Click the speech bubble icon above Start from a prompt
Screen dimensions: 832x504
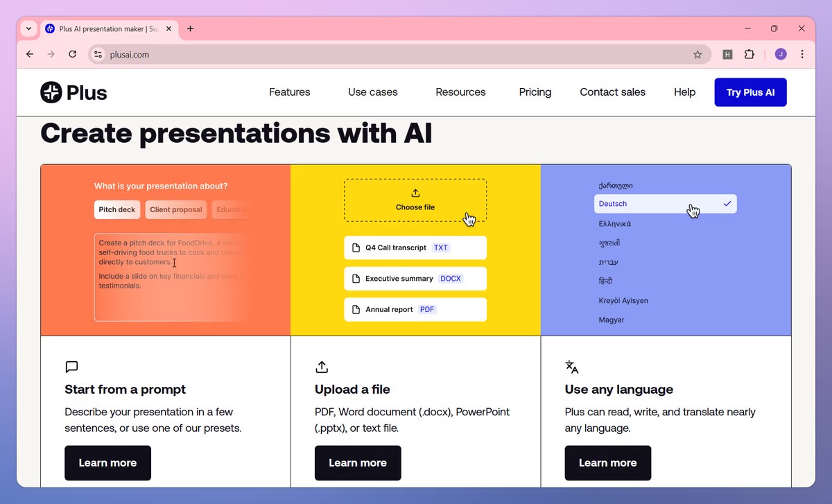point(71,367)
